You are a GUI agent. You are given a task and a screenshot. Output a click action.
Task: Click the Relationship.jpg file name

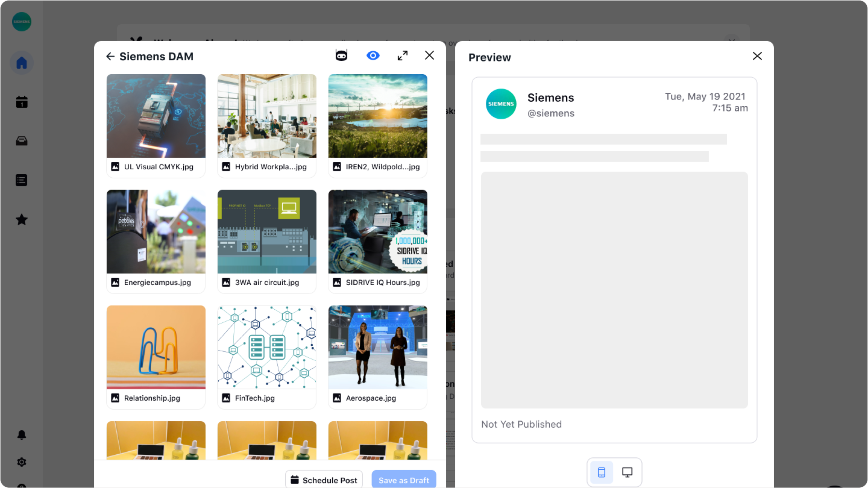[x=152, y=398]
